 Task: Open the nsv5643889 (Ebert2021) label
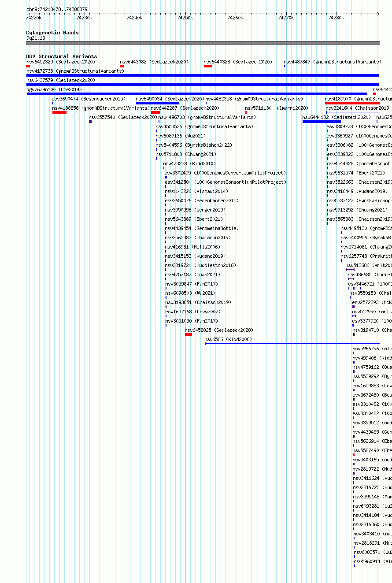[194, 219]
